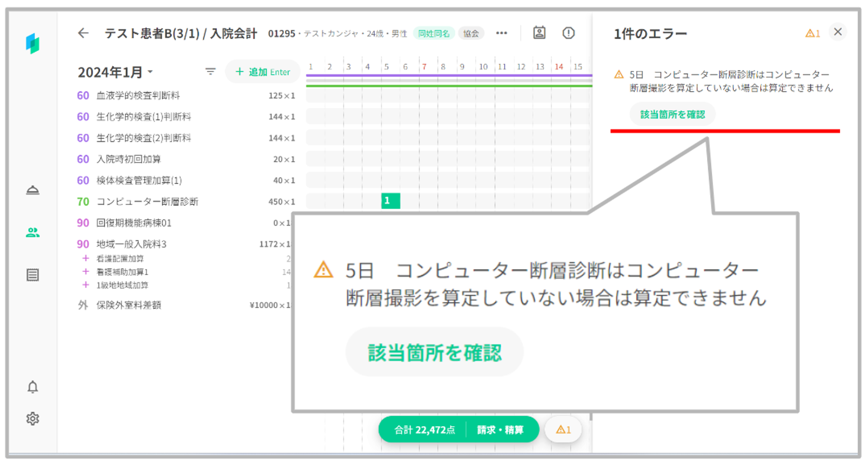
Task: Open settings gear in sidebar
Action: click(x=33, y=419)
